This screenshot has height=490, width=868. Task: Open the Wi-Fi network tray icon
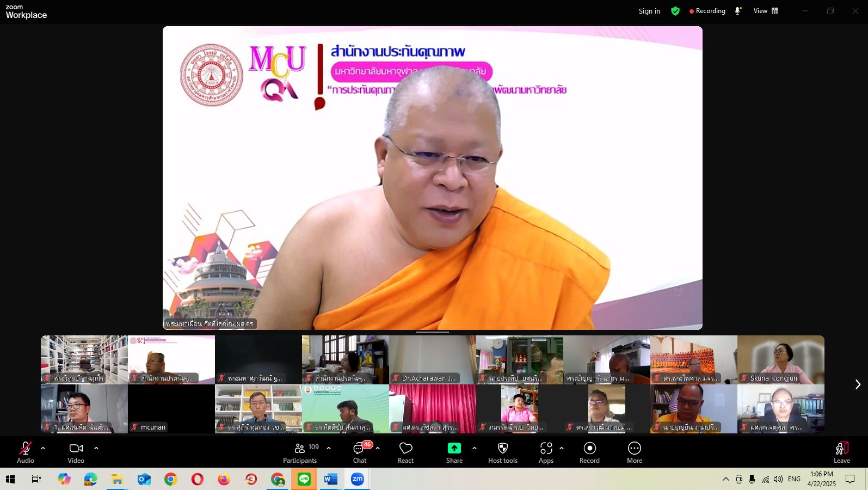point(765,479)
